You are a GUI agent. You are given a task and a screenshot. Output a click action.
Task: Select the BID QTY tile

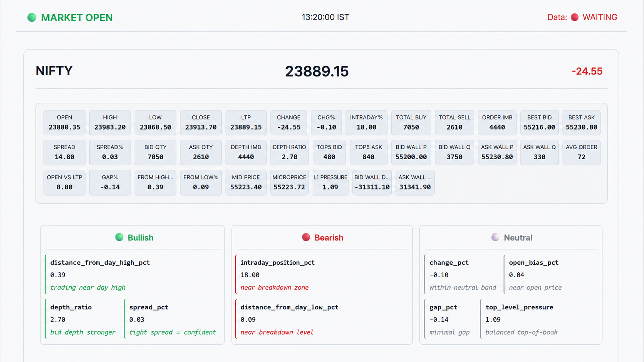[155, 152]
